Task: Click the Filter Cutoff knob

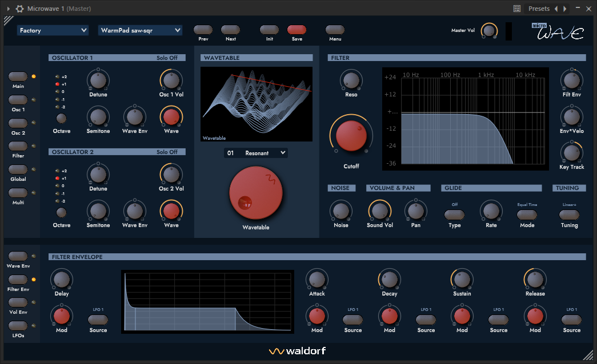Action: 351,135
